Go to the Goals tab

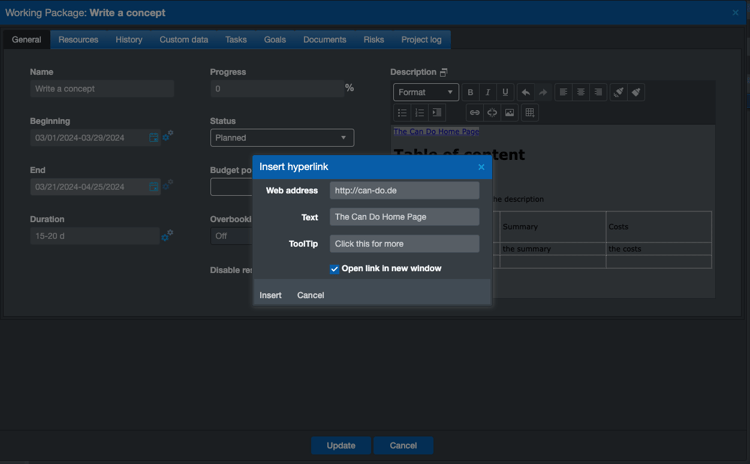[x=275, y=40]
